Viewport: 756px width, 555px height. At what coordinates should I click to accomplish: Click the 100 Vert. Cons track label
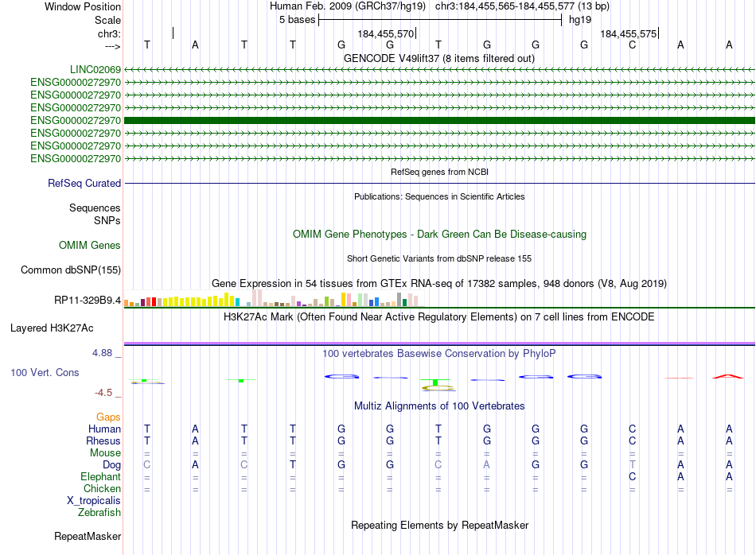[x=45, y=372]
